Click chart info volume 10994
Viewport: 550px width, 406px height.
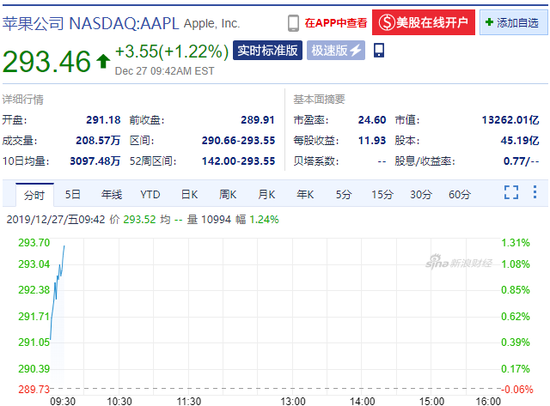tap(216, 220)
